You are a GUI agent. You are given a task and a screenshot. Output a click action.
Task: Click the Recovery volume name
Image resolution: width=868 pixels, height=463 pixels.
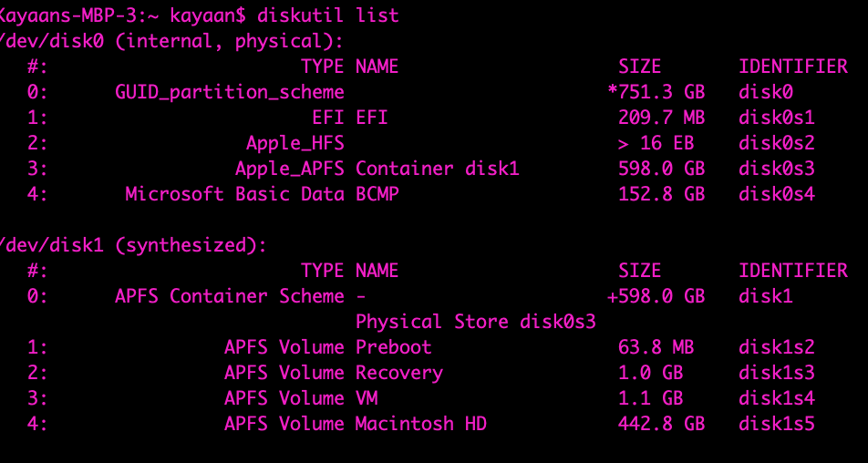[399, 373]
